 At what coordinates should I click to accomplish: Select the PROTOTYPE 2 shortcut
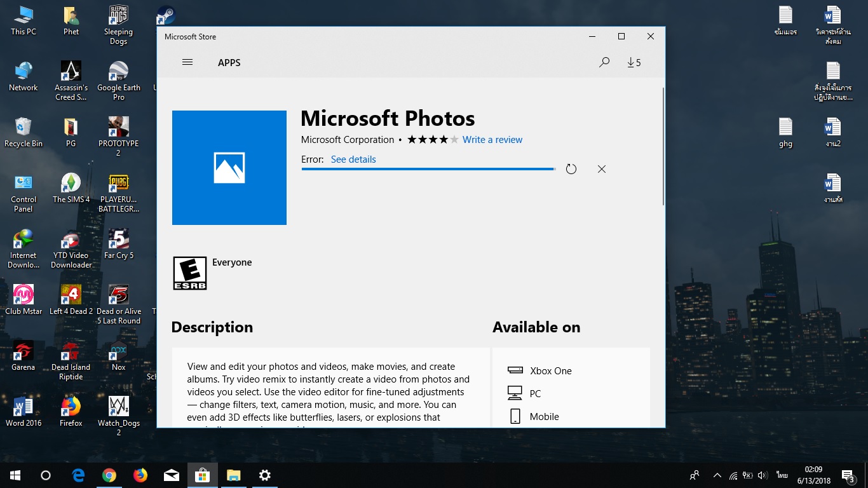tap(118, 137)
